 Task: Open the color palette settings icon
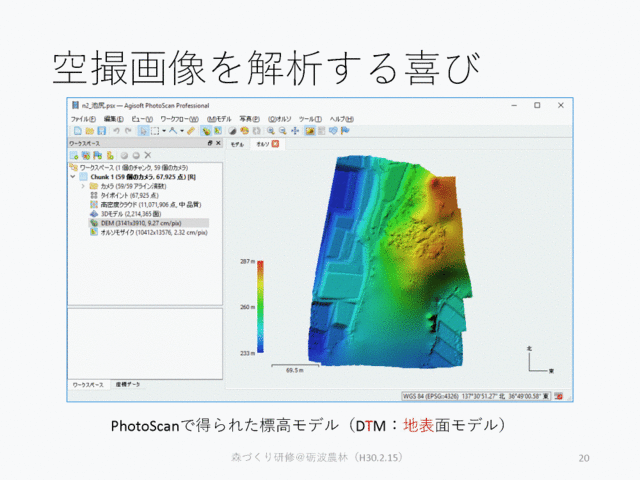tap(244, 131)
